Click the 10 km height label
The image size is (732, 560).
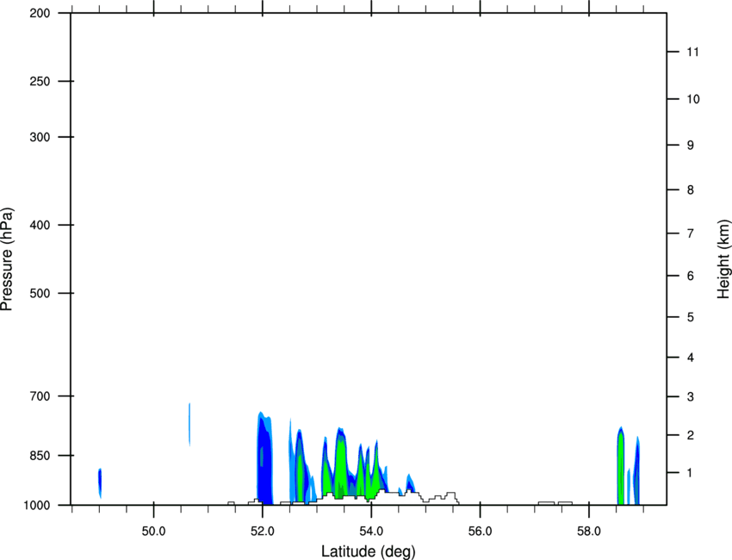click(x=693, y=99)
